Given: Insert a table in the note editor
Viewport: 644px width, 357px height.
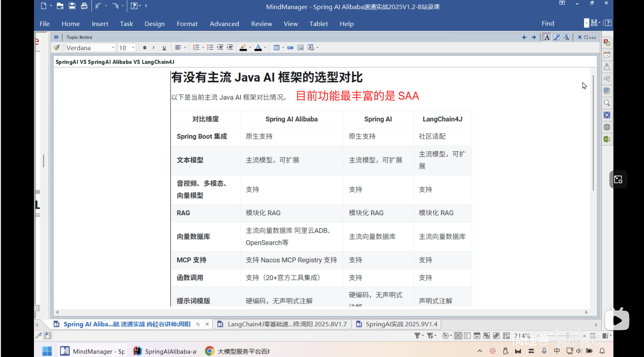Looking at the screenshot, I should click(x=276, y=47).
